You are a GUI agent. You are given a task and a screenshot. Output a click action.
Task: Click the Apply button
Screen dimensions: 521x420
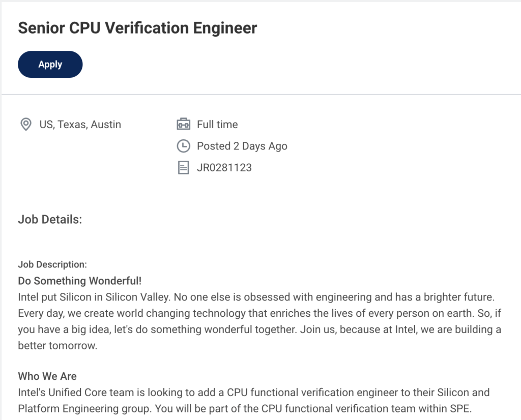(x=50, y=65)
